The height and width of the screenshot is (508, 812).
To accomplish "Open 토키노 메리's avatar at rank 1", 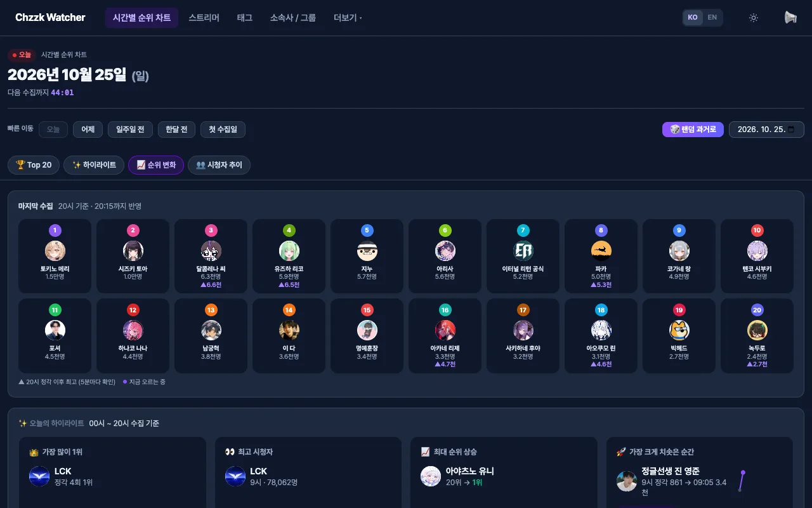I will [55, 251].
